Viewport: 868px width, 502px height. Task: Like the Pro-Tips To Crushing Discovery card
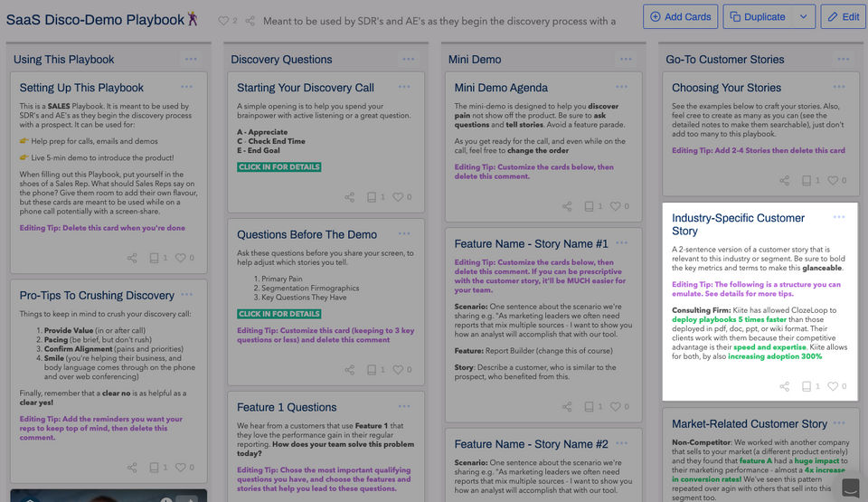[x=181, y=467]
